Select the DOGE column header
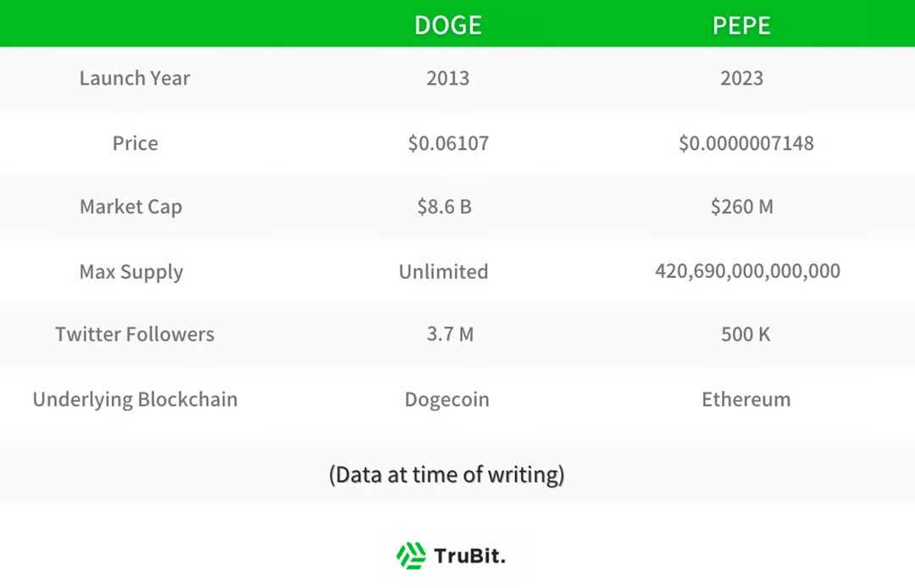Viewport: 915px width, 588px height. [448, 25]
